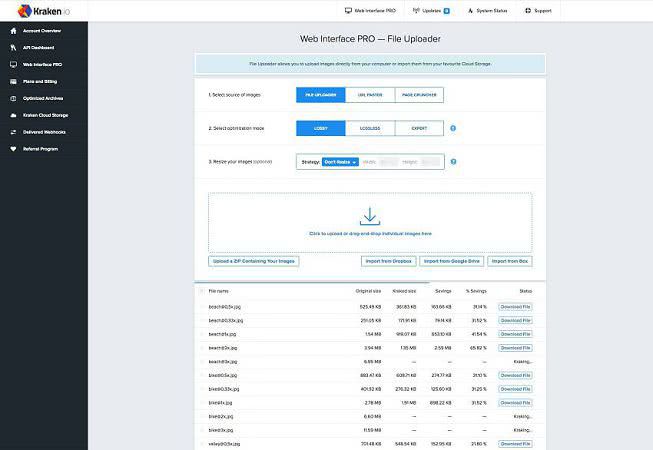653x450 pixels.
Task: Click Upload a ZIP Containing Your Images
Action: (253, 261)
